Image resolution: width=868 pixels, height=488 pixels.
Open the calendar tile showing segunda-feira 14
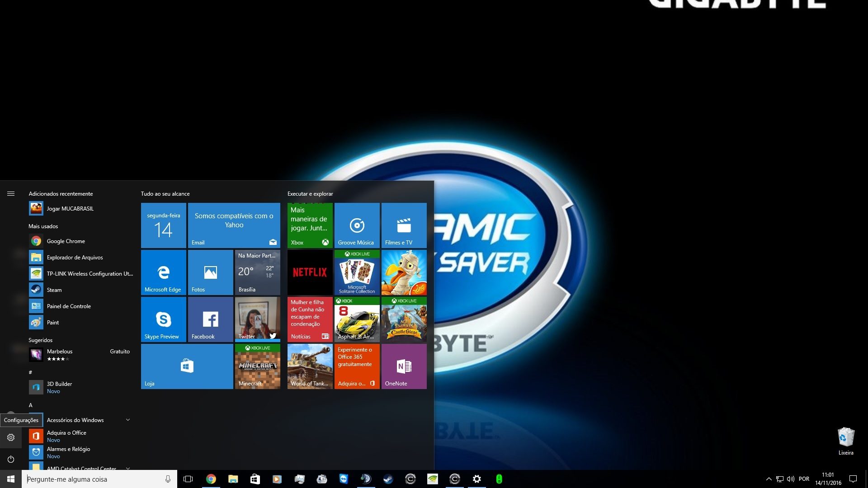click(x=164, y=225)
